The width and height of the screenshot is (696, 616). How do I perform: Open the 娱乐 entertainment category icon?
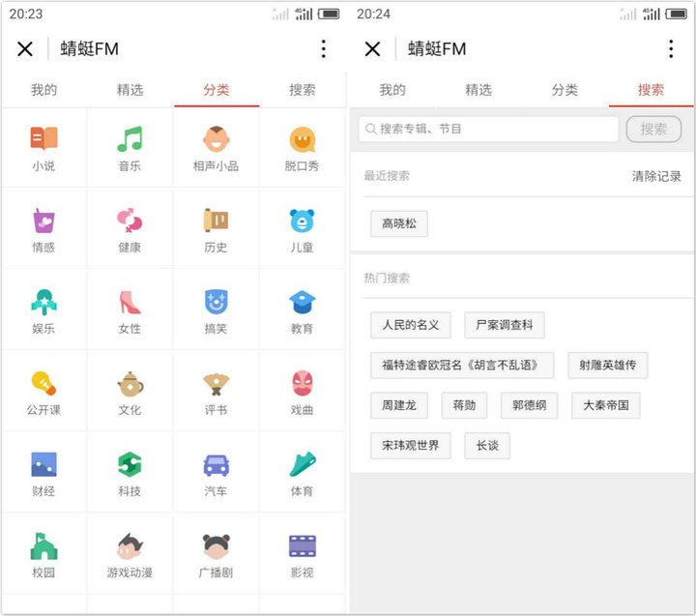tap(43, 302)
